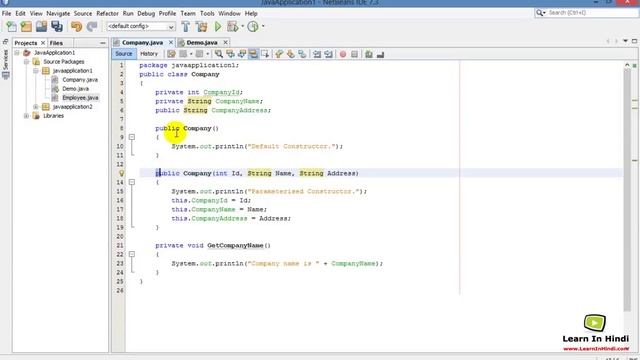Toggle Highlight Search in editor toolbar
The height and width of the screenshot is (360, 640).
tap(253, 54)
